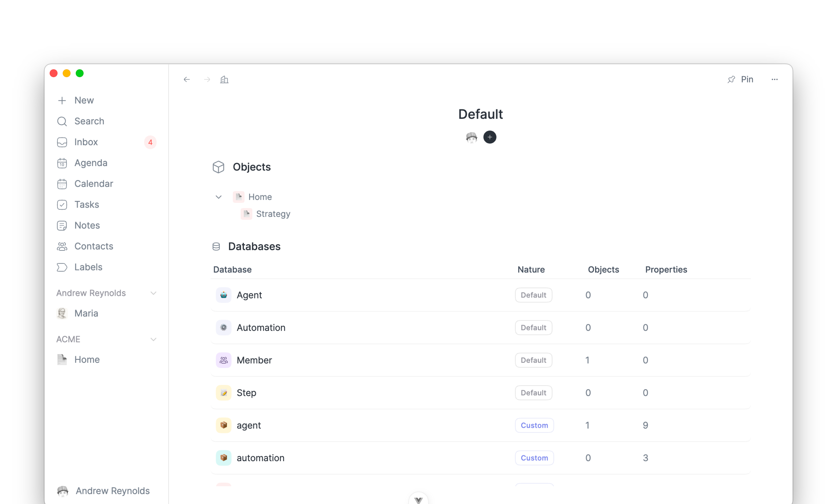The image size is (837, 504).
Task: Open the Home object in the tree
Action: [260, 197]
